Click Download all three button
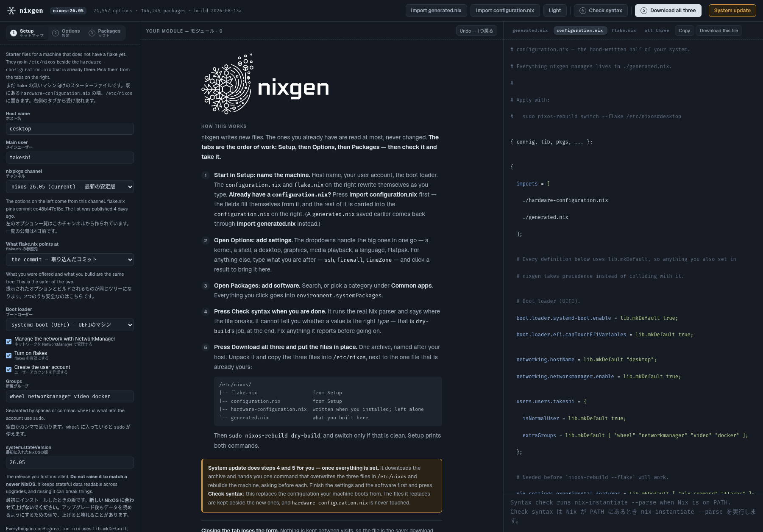 668,11
